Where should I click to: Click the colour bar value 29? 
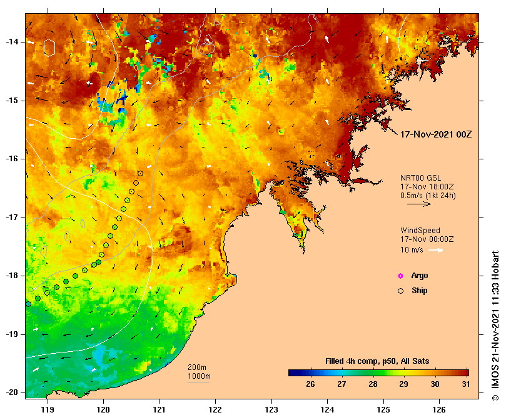coord(403,384)
